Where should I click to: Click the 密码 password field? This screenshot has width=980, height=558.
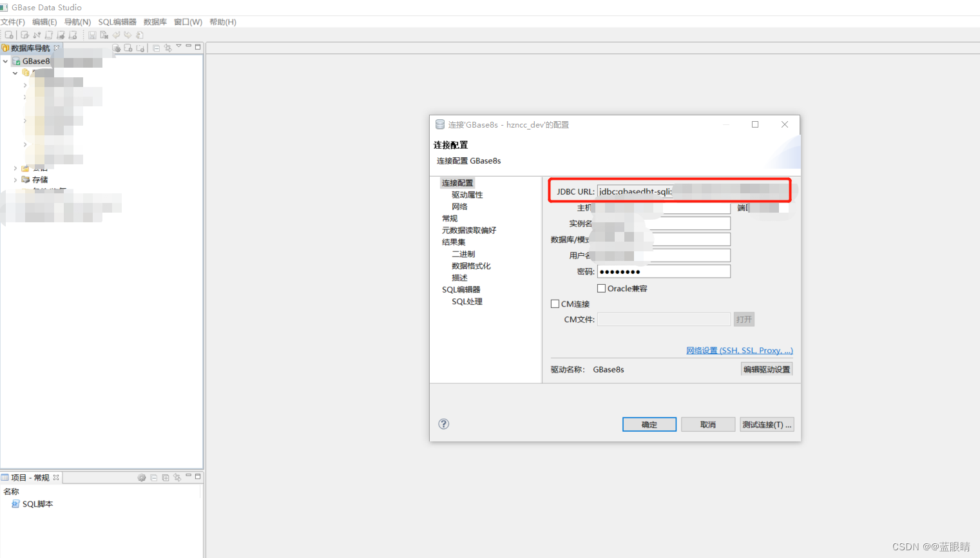pos(664,271)
